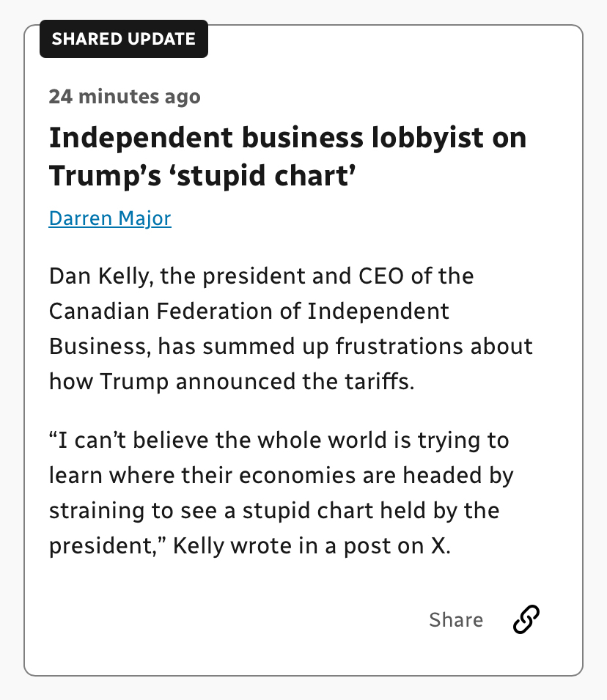Click the paragraph introducing Dan Kelly
Screen dimensions: 607x700
pos(290,328)
